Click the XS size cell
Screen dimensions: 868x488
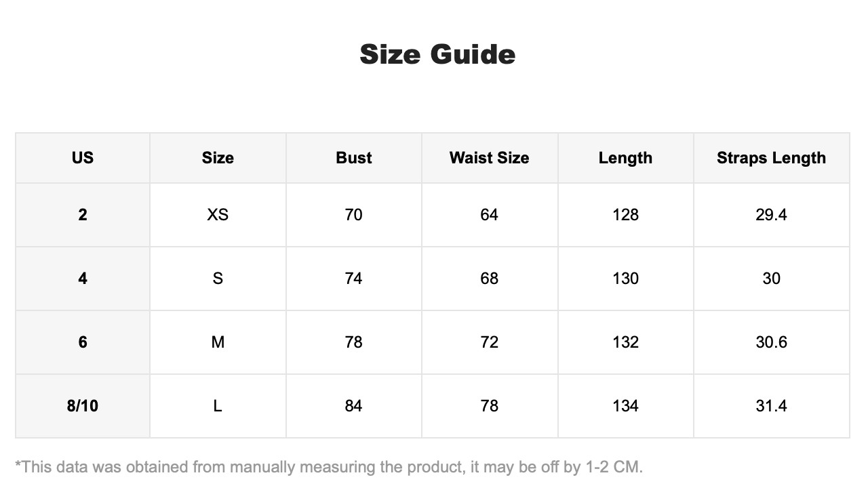218,215
